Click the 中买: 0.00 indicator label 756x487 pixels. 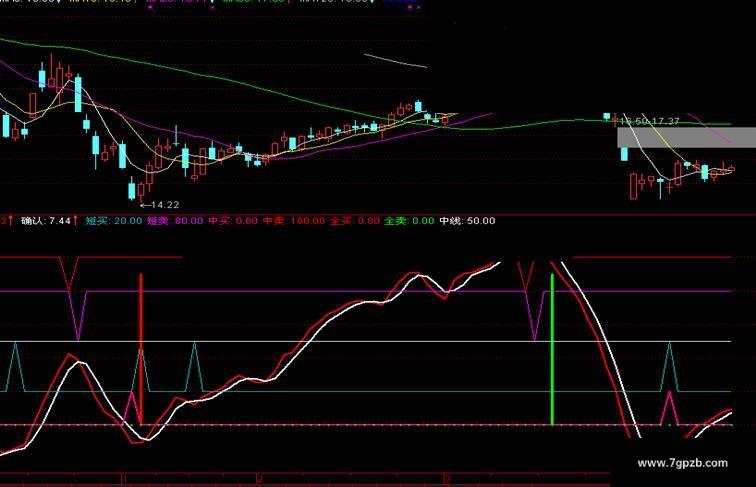point(233,221)
